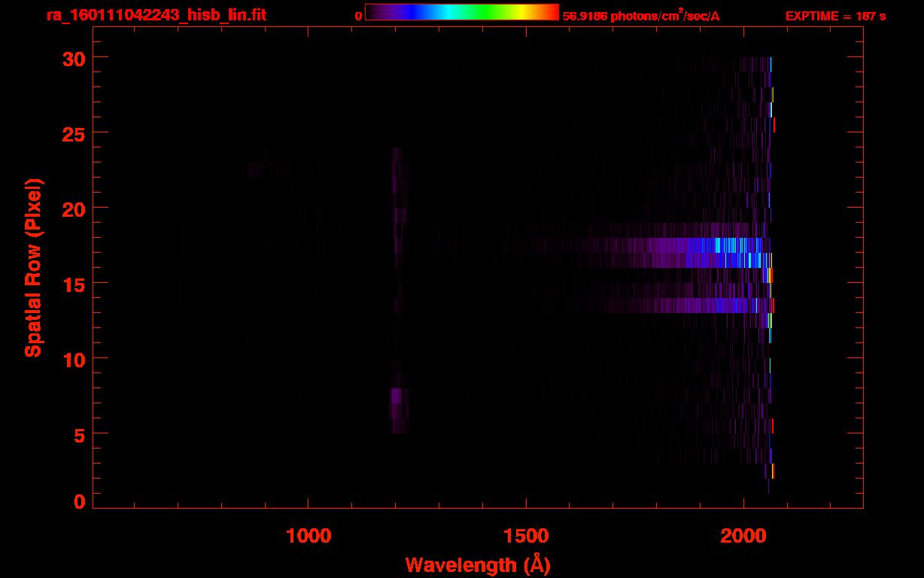Click the Spatial Row (Pixel) axis title
The image size is (924, 578).
coord(33,268)
